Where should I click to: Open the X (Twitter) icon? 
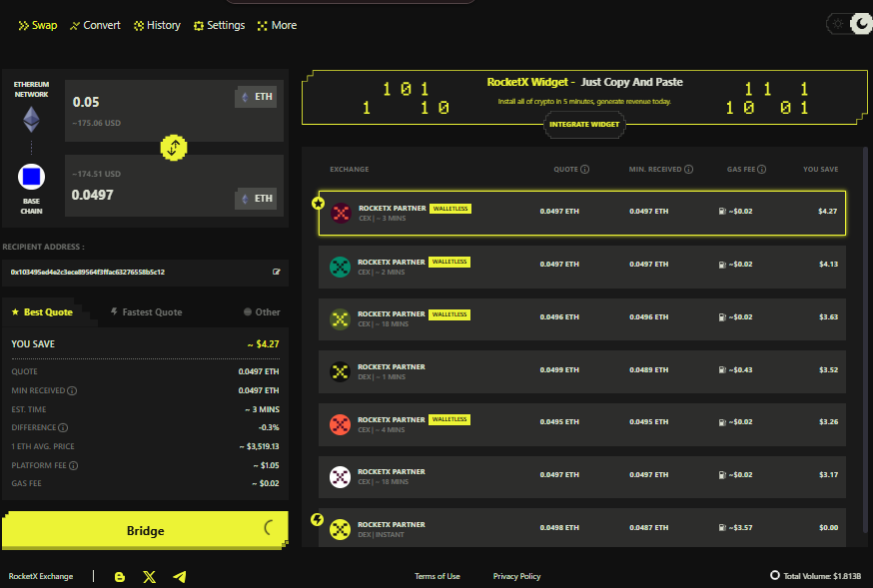149,577
